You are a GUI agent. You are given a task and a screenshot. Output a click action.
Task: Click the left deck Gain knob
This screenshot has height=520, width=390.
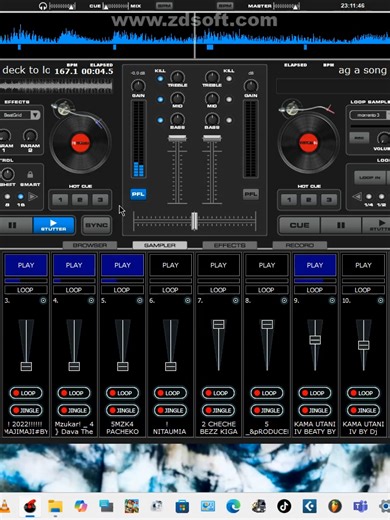(x=138, y=86)
